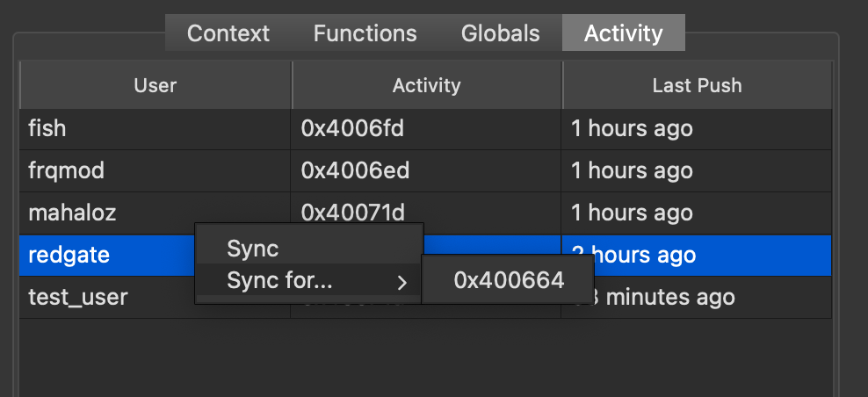Click the 0x4006ed activity address
Screen dimensions: 868x397
click(x=355, y=171)
